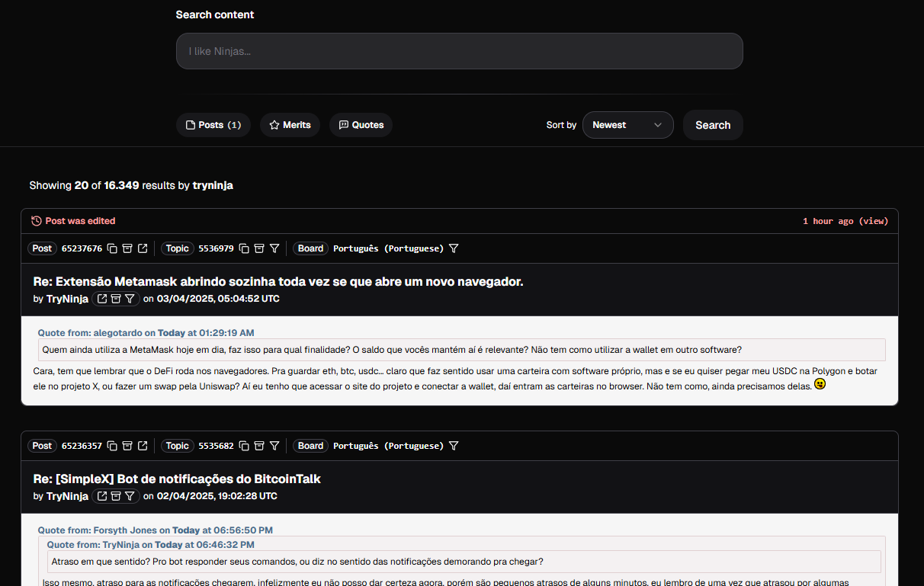This screenshot has height=586, width=924.
Task: Click 'Português (Portuguese)' board name in Metamask post
Action: pyautogui.click(x=388, y=248)
